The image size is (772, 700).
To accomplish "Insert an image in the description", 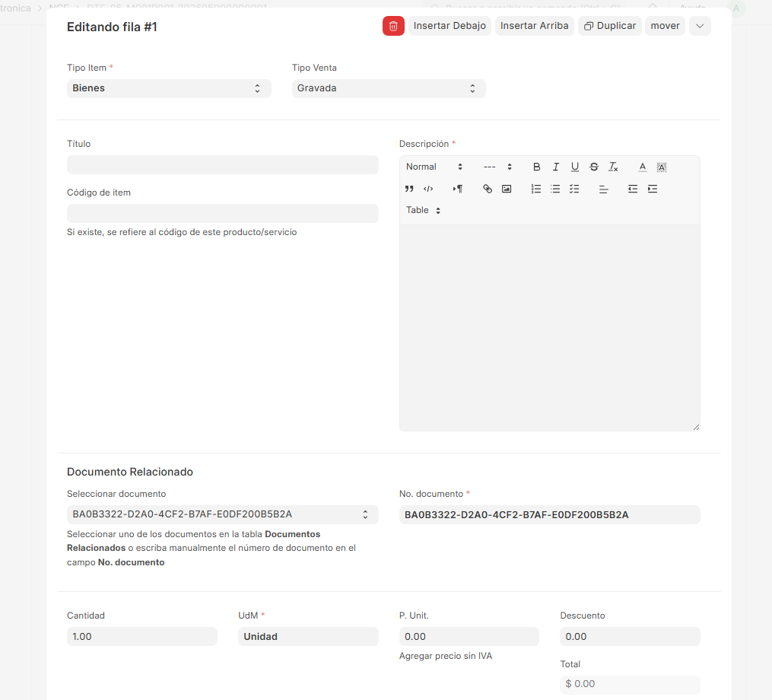I will pos(507,189).
